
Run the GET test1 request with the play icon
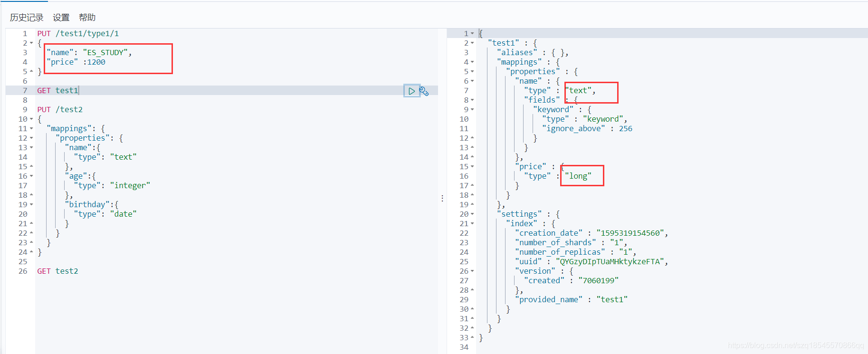click(x=411, y=91)
